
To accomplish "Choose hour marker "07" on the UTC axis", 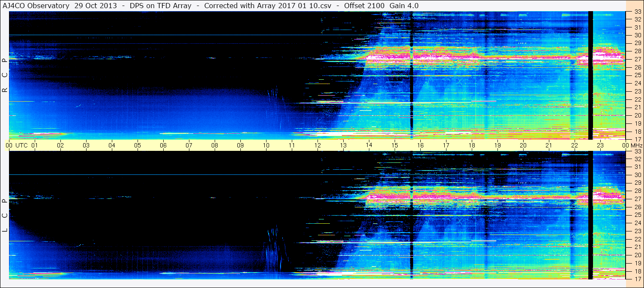I will pyautogui.click(x=189, y=145).
